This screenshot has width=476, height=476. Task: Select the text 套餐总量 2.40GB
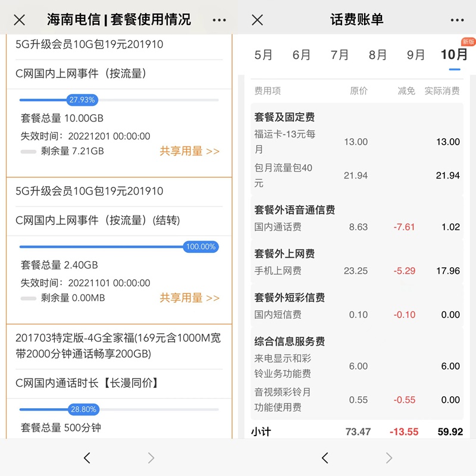tap(59, 265)
